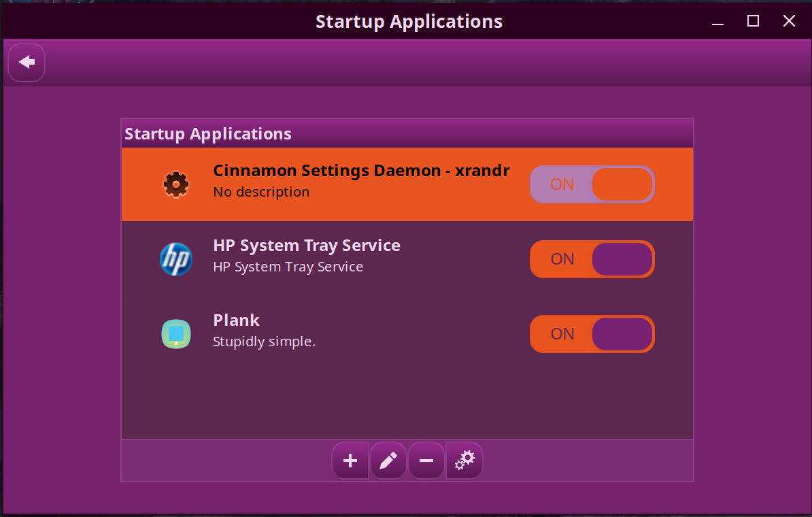Minimize the Startup Applications window
The height and width of the screenshot is (517, 812).
coord(717,21)
